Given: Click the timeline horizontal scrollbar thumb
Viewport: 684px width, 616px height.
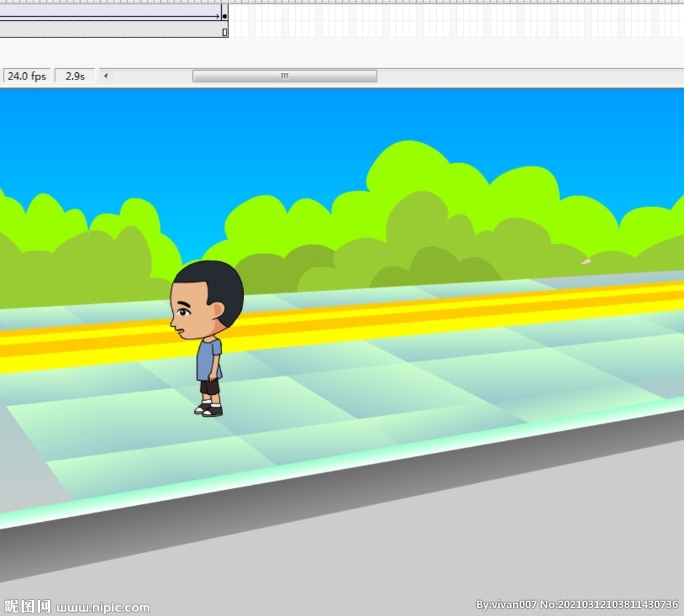Looking at the screenshot, I should click(285, 76).
